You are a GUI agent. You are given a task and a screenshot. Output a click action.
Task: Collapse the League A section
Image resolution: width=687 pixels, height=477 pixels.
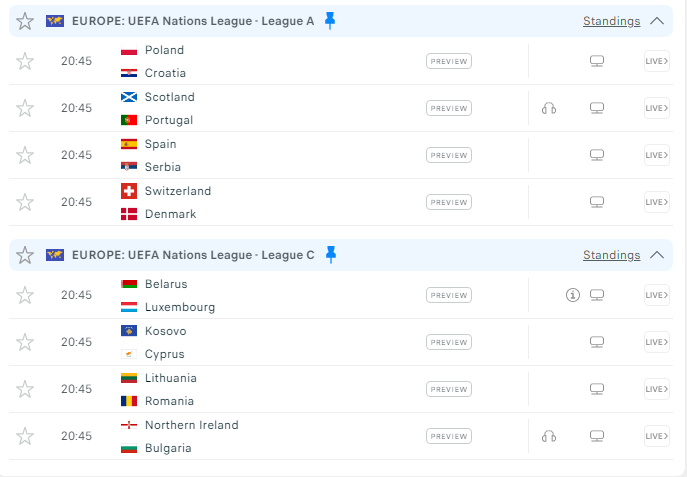(x=657, y=21)
